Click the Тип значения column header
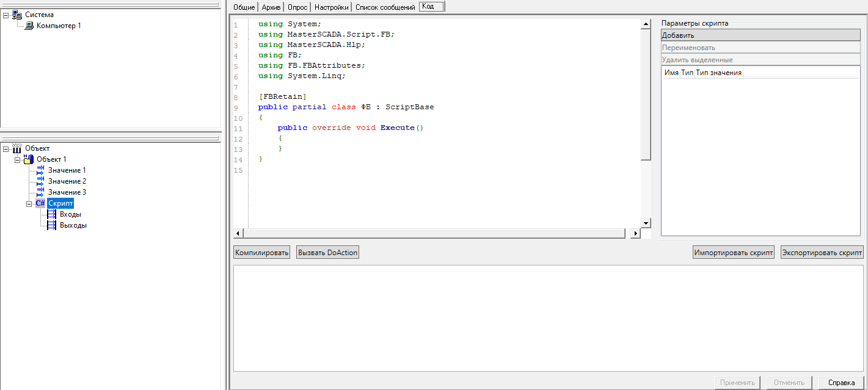This screenshot has height=390, width=868. click(x=719, y=73)
